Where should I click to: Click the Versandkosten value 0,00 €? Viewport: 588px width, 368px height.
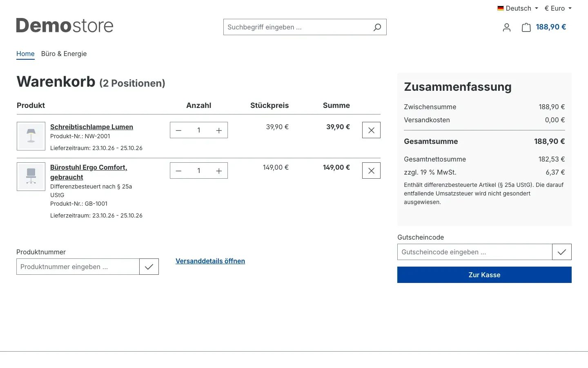tap(555, 120)
